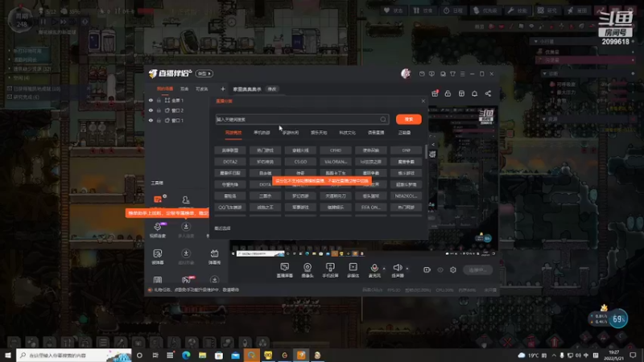Expand speaker options arrow
Viewport: 644px width, 362px height.
(x=407, y=269)
